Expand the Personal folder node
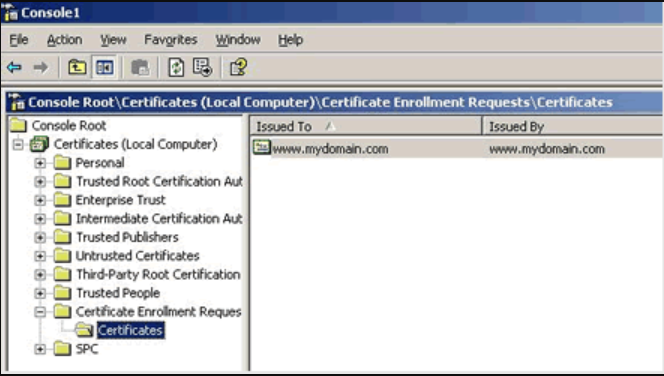Screen dimensions: 664x376 pos(40,163)
